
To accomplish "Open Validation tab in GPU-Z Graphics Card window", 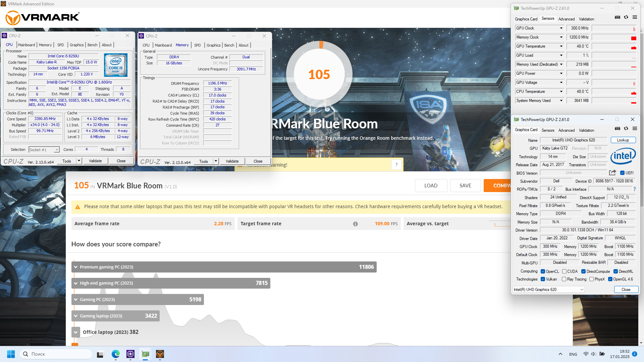I will click(586, 130).
